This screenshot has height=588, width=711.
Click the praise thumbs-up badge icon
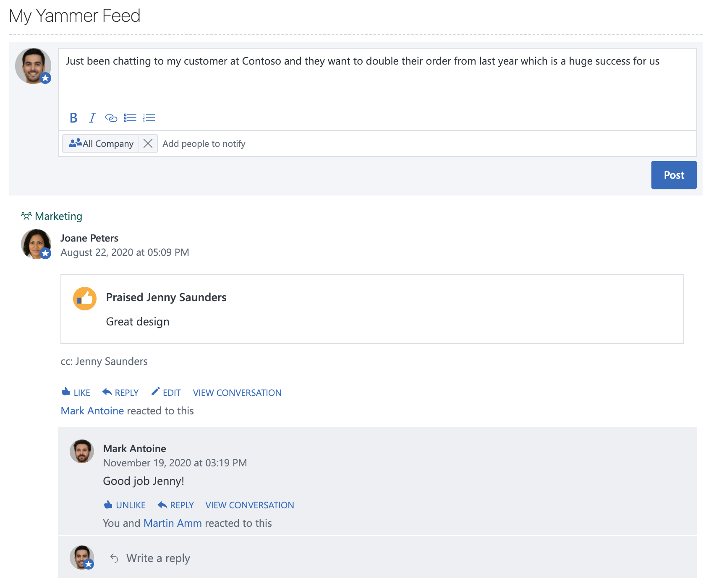(85, 299)
